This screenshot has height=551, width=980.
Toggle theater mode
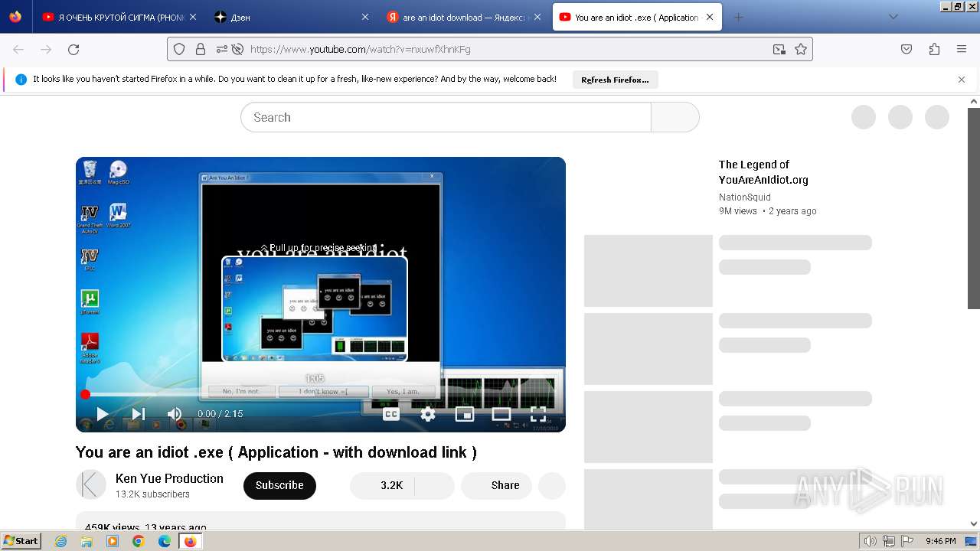tap(501, 414)
